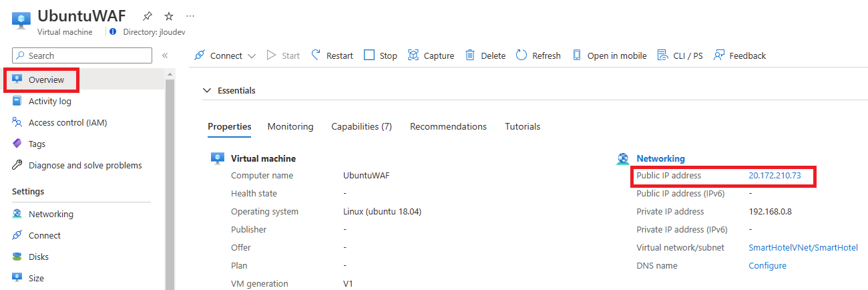Image resolution: width=868 pixels, height=290 pixels.
Task: Click the Networking globe icon in properties
Action: click(624, 158)
